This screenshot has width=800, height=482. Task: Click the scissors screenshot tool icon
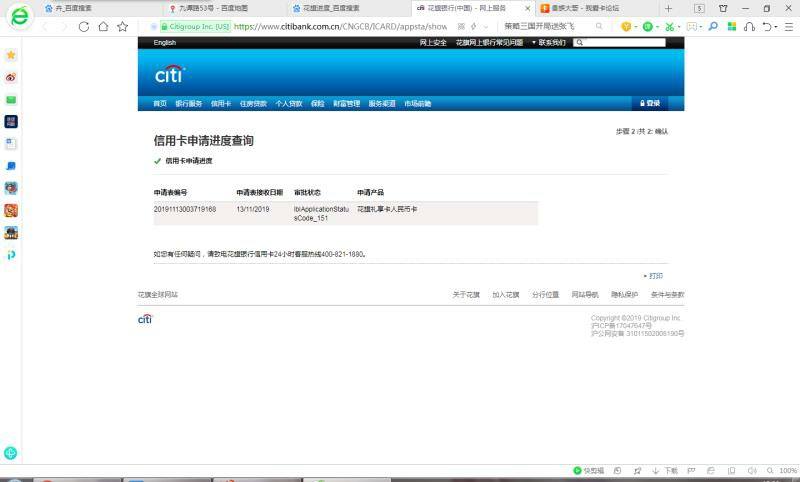click(x=669, y=27)
